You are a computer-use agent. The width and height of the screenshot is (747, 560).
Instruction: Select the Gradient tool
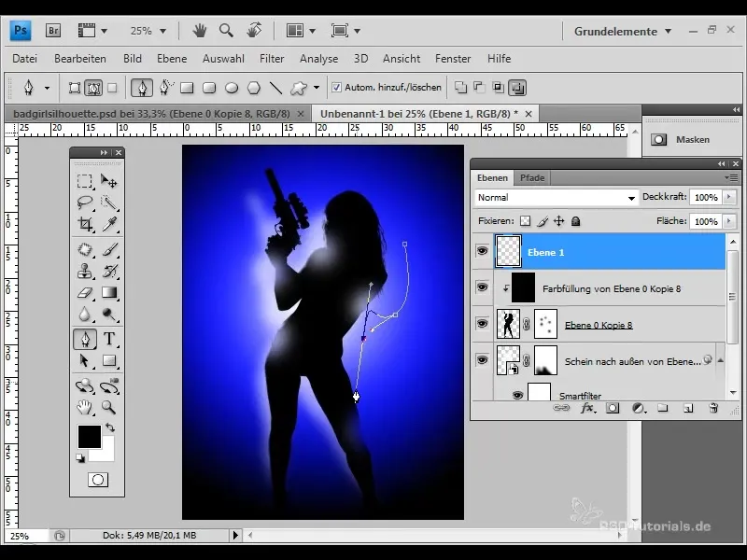(x=109, y=293)
